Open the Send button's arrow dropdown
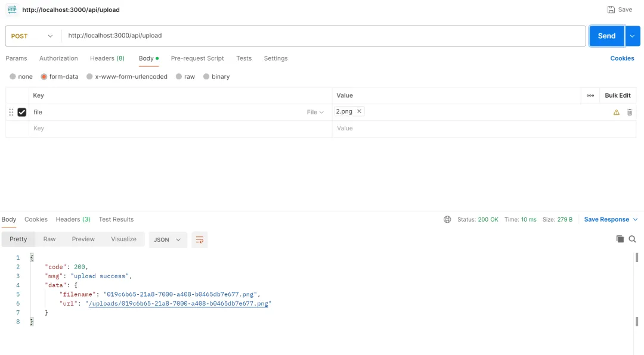Image resolution: width=644 pixels, height=355 pixels. click(633, 36)
